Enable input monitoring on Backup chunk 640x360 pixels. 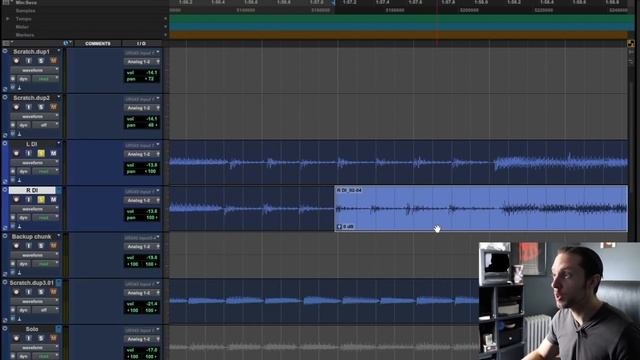[29, 246]
